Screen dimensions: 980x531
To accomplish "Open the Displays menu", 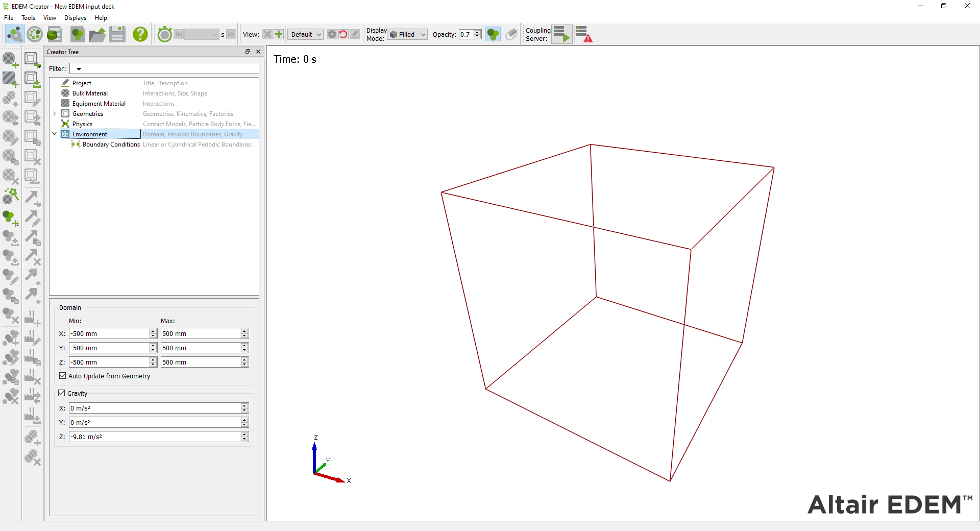I will (75, 18).
